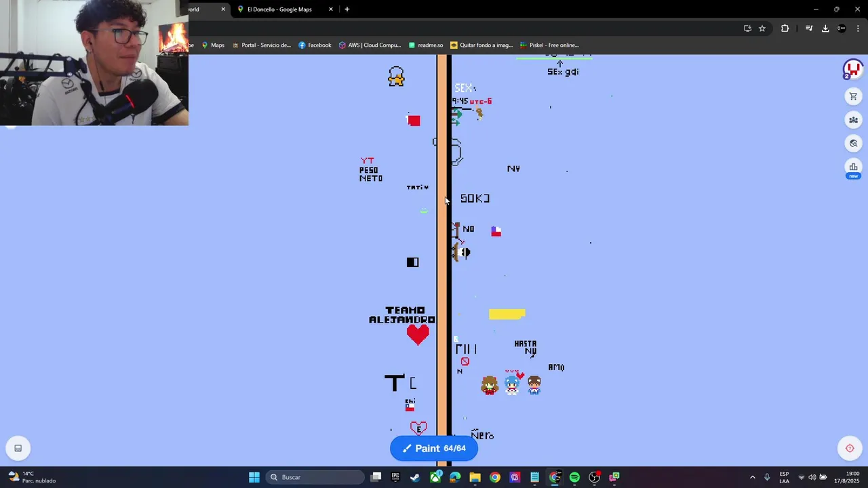The height and width of the screenshot is (488, 868).
Task: Open the Portal - Servicio de... bookmark
Action: [x=261, y=45]
